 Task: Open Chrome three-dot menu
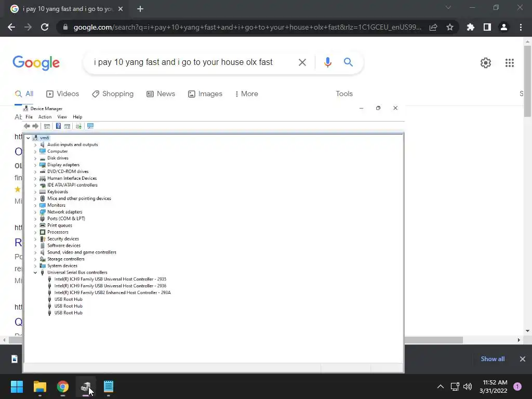(521, 27)
